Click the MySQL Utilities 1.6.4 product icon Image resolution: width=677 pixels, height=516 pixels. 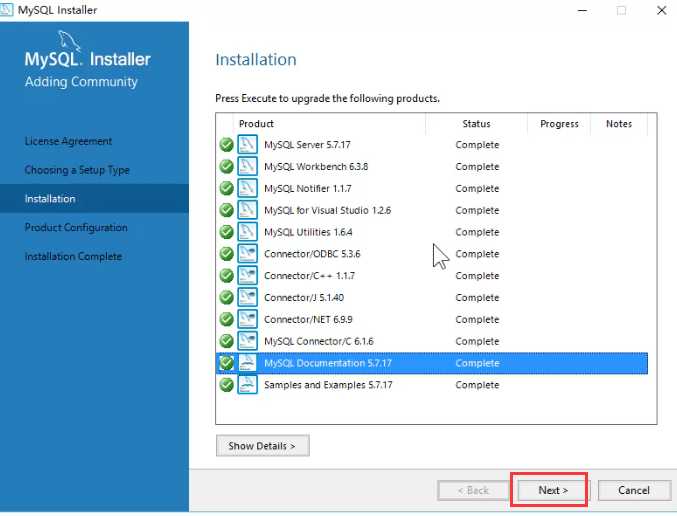(x=247, y=231)
